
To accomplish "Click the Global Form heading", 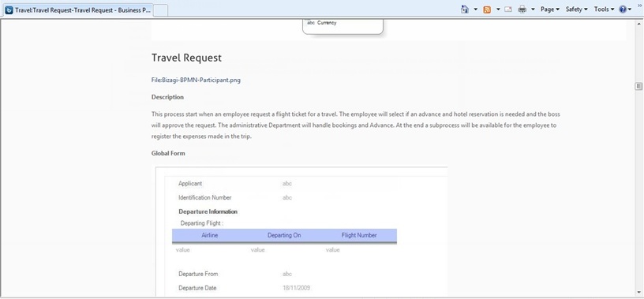I will click(168, 153).
